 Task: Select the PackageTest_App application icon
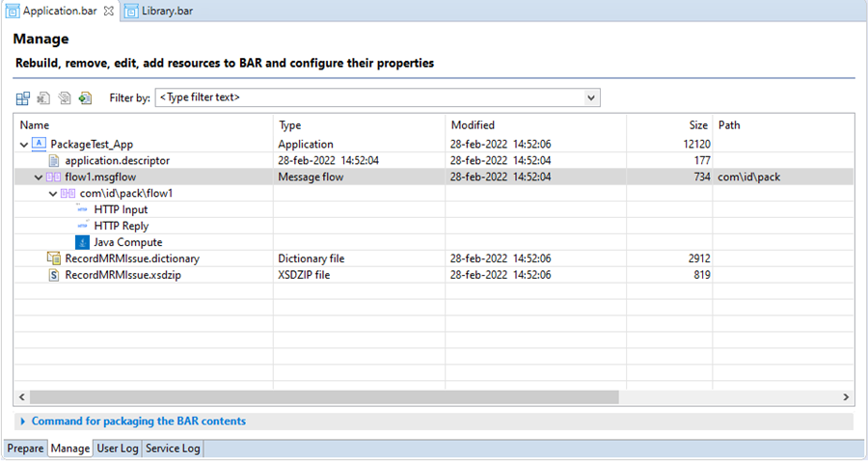click(x=39, y=144)
